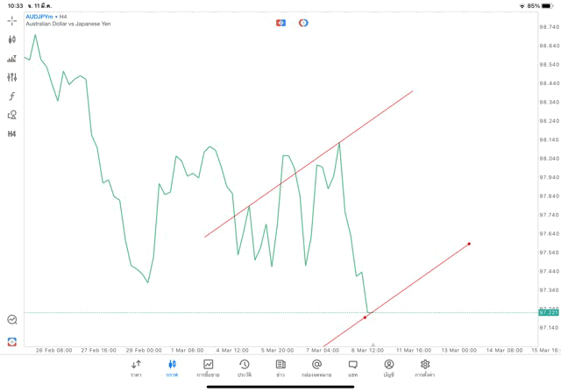Open the drawing objects shapes tool
Screen dimensions: 561x392
click(x=11, y=115)
